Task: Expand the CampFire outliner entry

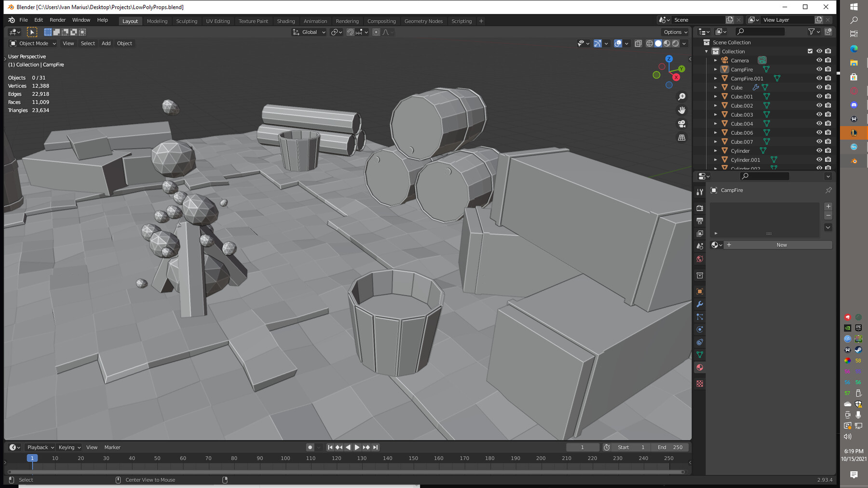Action: click(716, 69)
